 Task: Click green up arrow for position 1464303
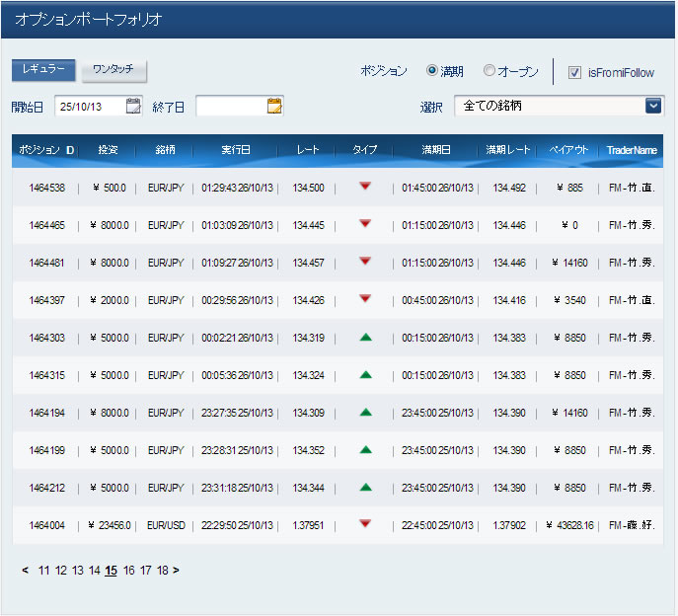coord(366,337)
